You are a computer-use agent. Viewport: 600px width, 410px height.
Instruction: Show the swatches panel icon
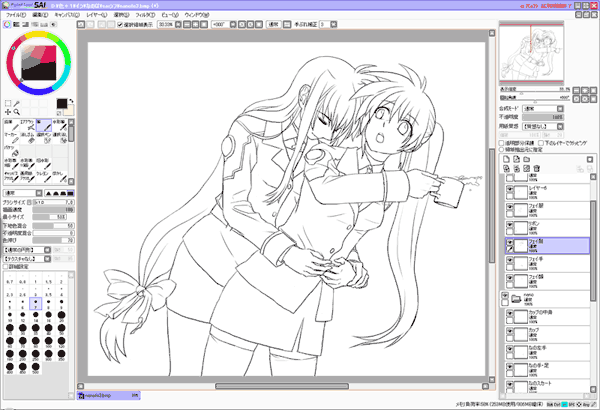(x=44, y=25)
